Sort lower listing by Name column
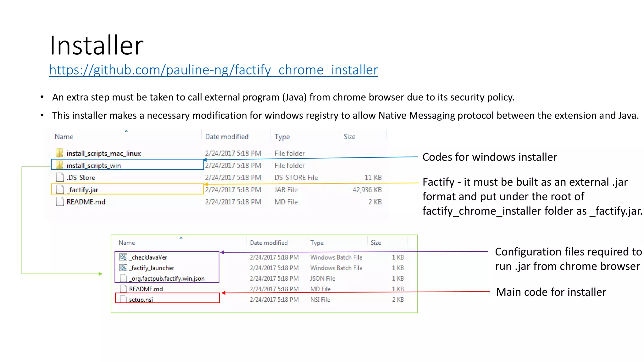 click(x=127, y=243)
